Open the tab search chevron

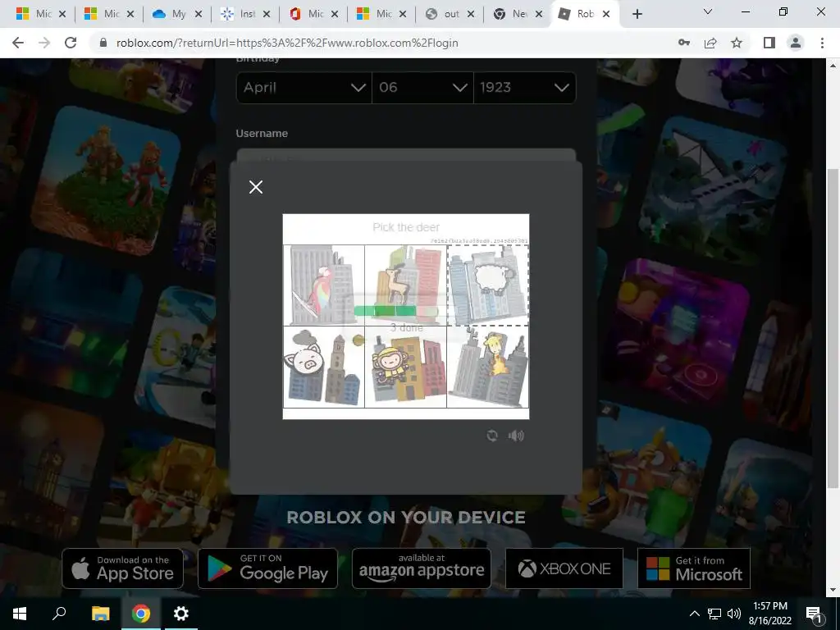click(708, 11)
